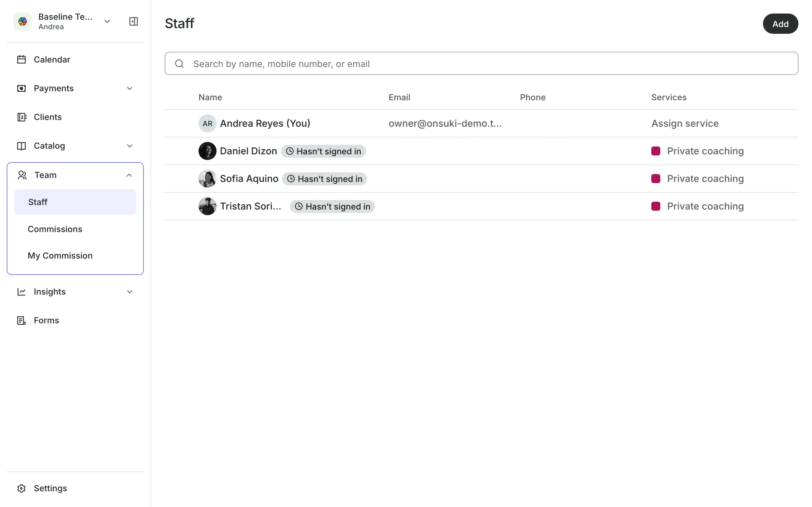
Task: Collapse the sidebar panel icon
Action: coord(134,21)
